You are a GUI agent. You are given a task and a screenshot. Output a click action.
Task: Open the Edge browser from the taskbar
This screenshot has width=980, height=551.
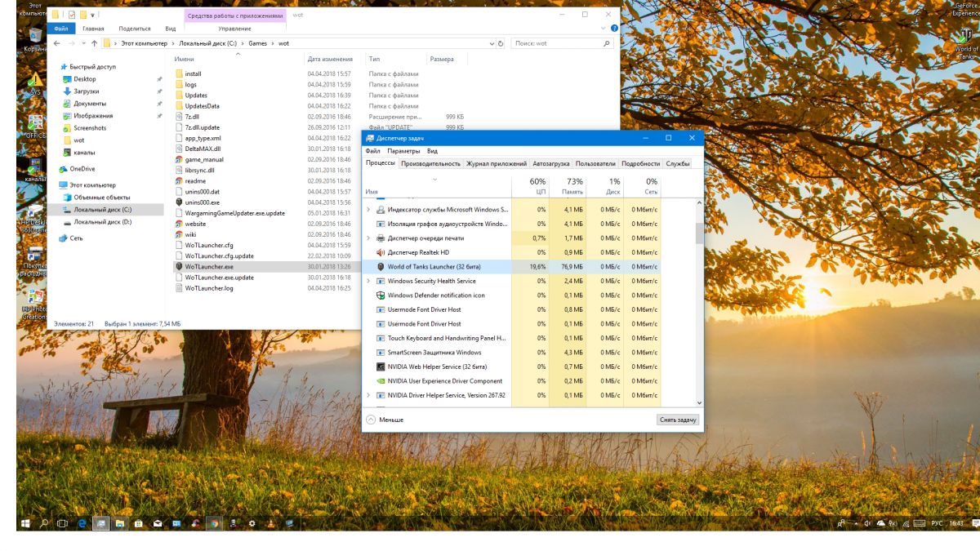[x=82, y=522]
